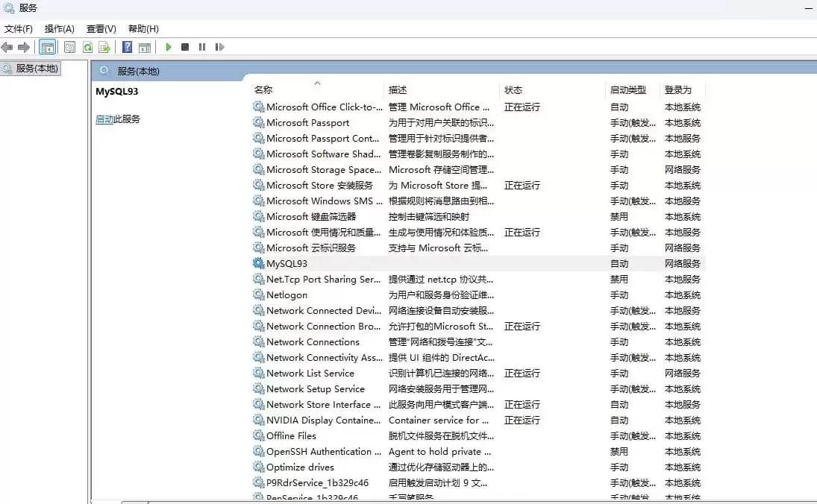Click the Forward arrow toolbar icon

[24, 48]
